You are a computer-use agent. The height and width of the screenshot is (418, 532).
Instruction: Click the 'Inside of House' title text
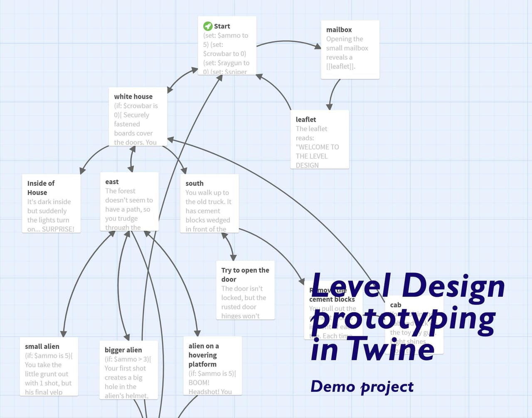click(41, 188)
